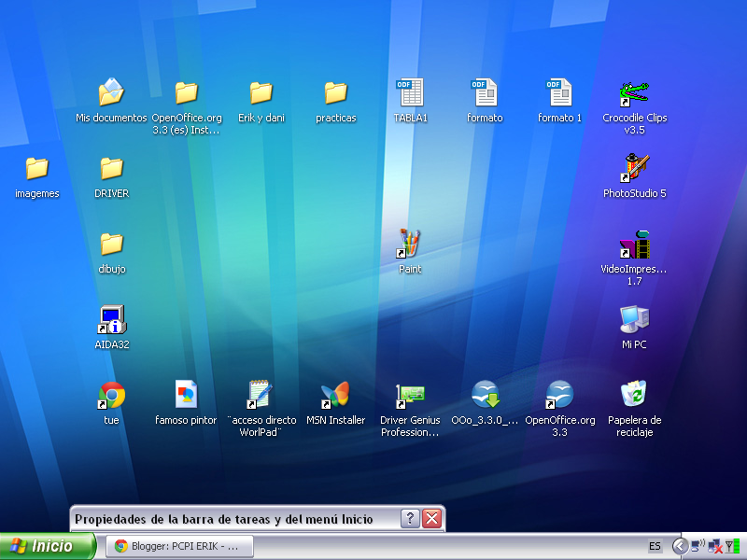
Task: Select the Erik y dani folder
Action: tap(261, 92)
